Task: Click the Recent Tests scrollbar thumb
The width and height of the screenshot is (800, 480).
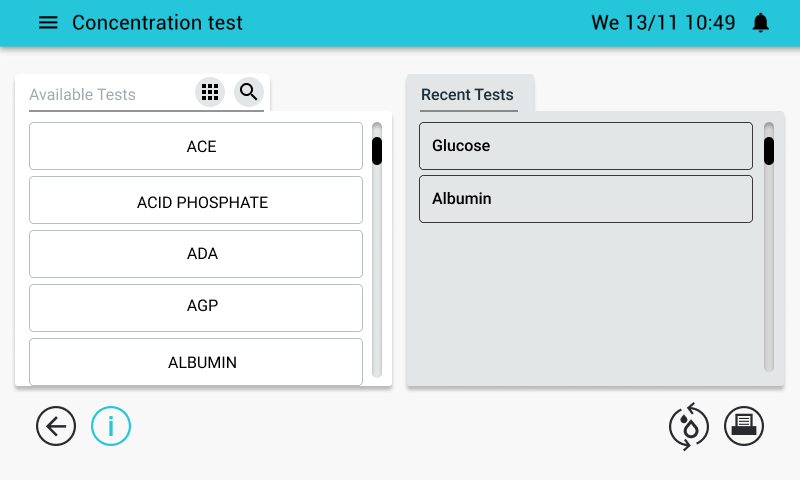Action: [769, 151]
